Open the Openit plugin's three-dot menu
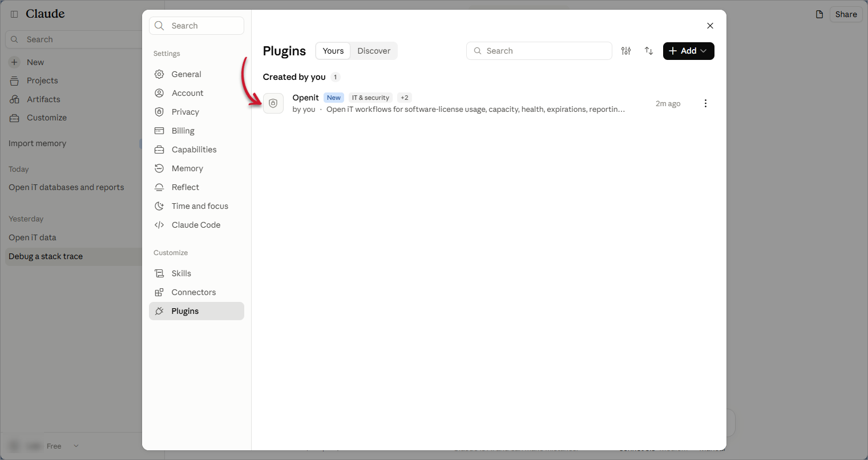The height and width of the screenshot is (460, 868). coord(705,103)
